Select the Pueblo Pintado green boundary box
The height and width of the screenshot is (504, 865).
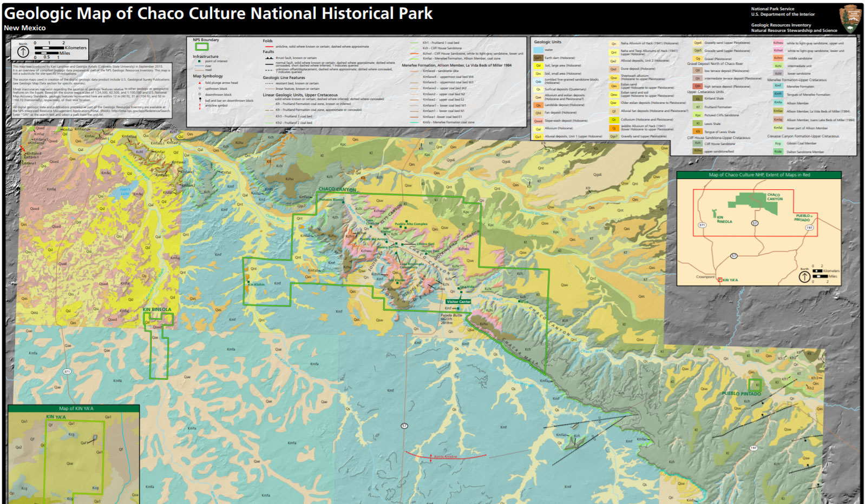pos(754,385)
